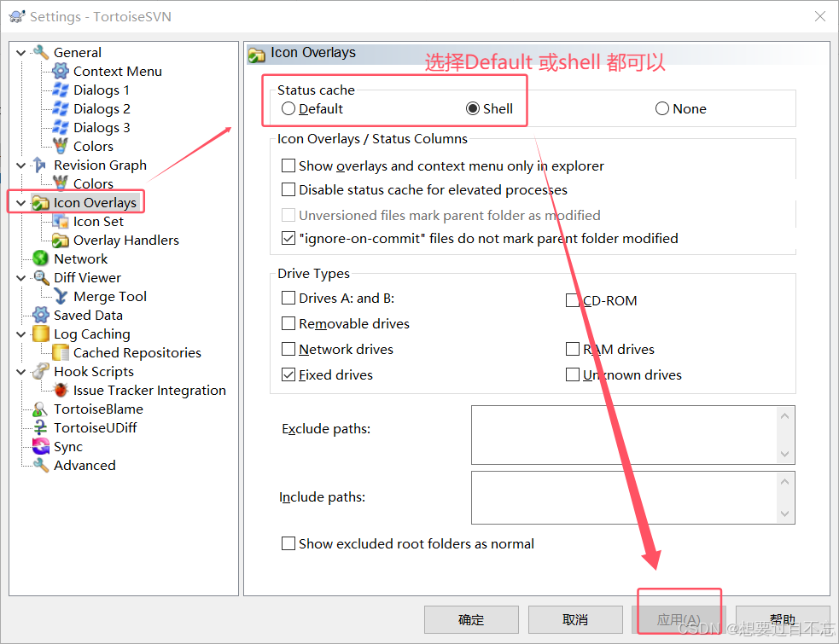
Task: Click the Revision Graph icon
Action: [x=41, y=165]
